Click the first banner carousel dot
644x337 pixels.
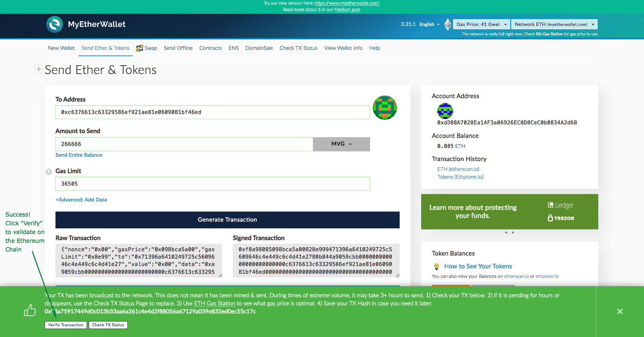506,233
